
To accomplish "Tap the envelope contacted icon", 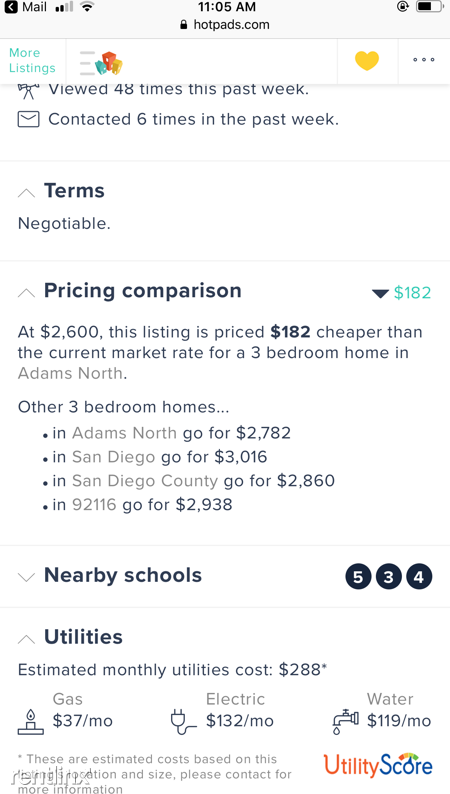I will click(28, 120).
